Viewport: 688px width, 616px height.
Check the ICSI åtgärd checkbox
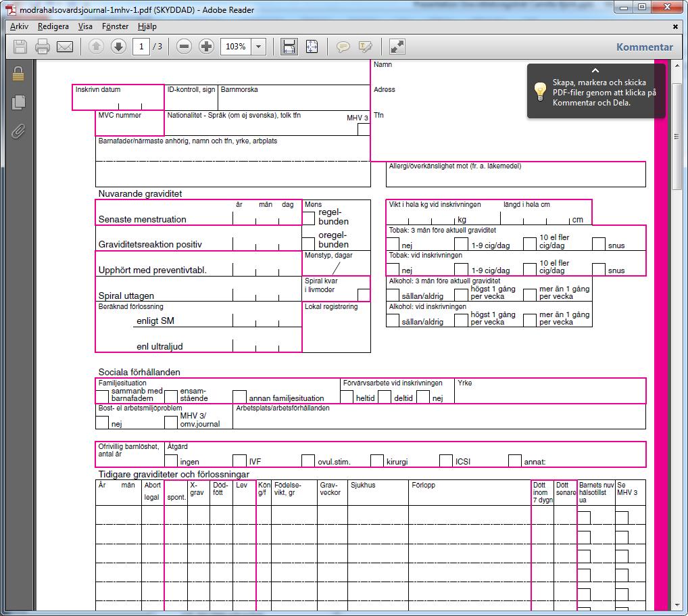[446, 460]
